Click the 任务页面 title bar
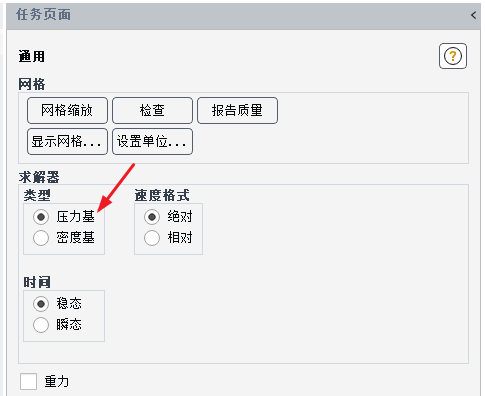 click(x=243, y=15)
